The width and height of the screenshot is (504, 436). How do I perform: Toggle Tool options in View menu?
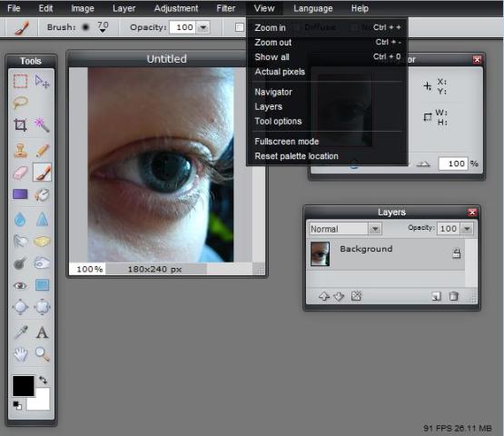coord(327,121)
